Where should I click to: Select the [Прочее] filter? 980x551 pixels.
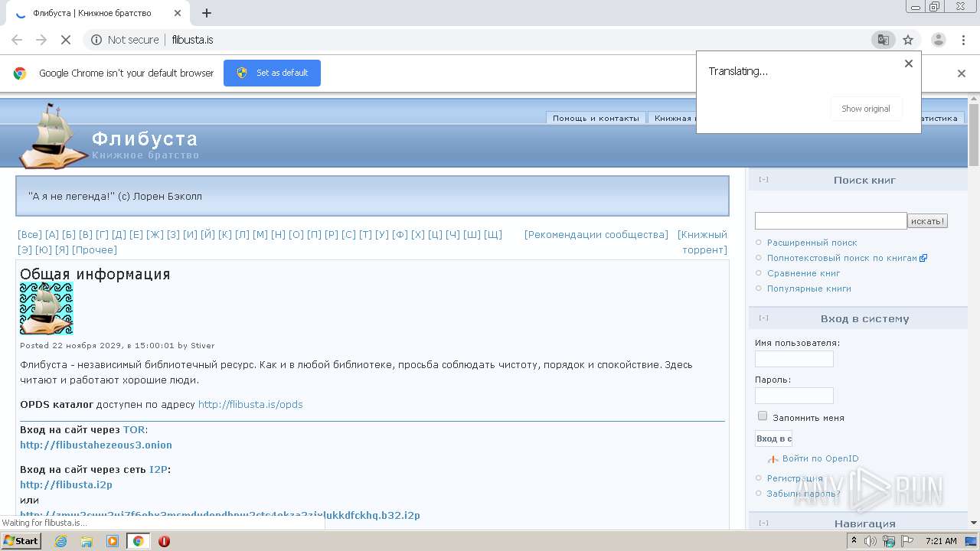pos(94,250)
